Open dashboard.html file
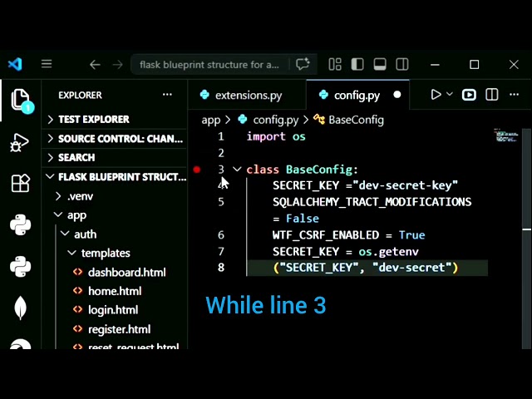Image resolution: width=532 pixels, height=399 pixels. [x=127, y=272]
